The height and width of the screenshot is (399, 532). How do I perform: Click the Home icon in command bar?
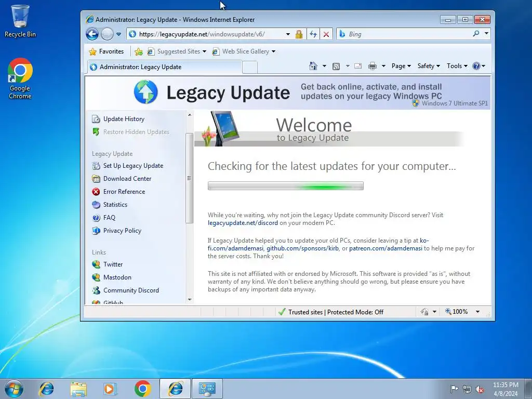pos(313,66)
